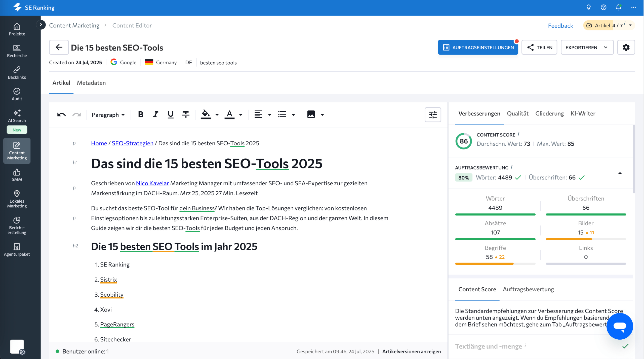Redo last edit
Viewport: 644px width, 359px height.
tap(76, 115)
